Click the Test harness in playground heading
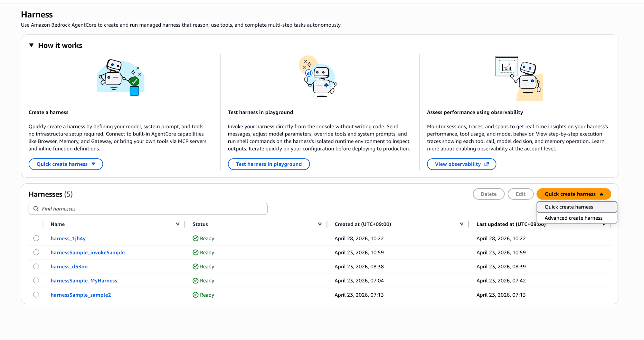The image size is (644, 340). (260, 112)
